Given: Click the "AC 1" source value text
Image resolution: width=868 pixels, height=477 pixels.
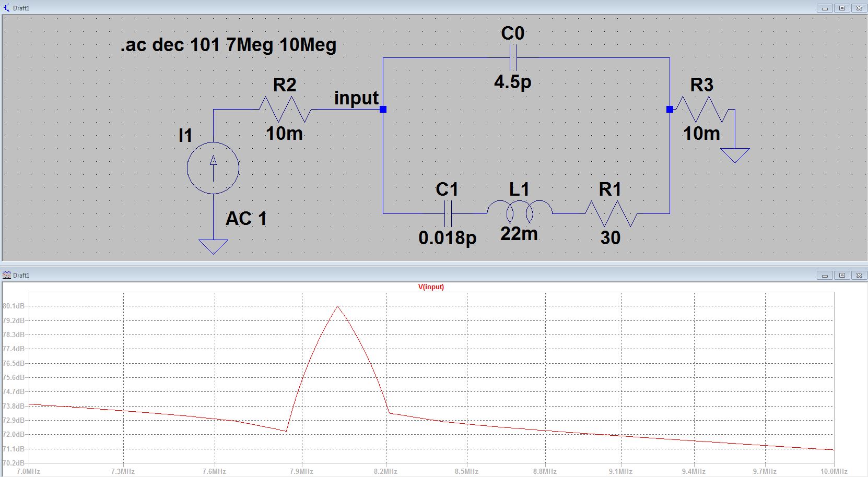Looking at the screenshot, I should click(x=246, y=218).
